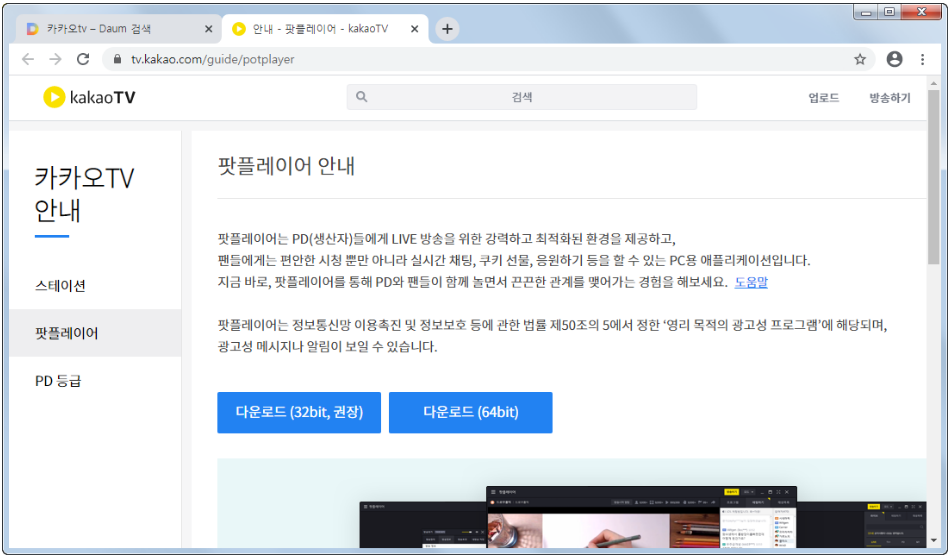Go back to the previous page
Image resolution: width=949 pixels, height=556 pixels.
point(28,59)
